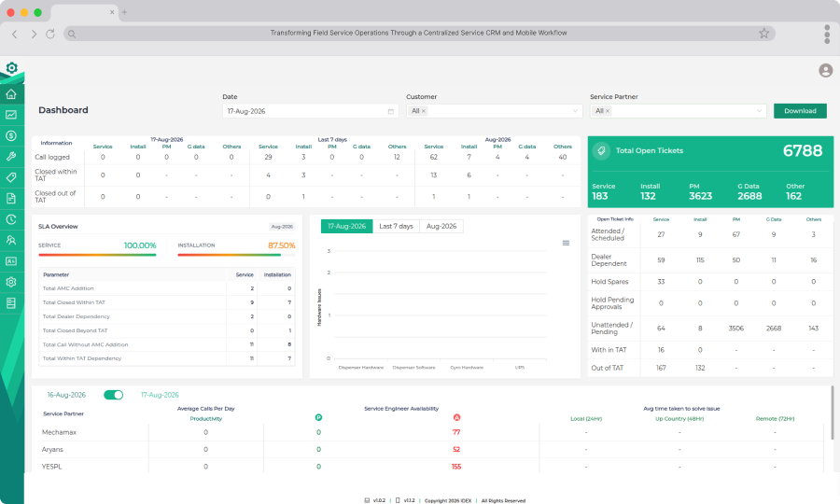This screenshot has width=840, height=504.
Task: Select the wrench service sidebar icon
Action: (x=11, y=157)
